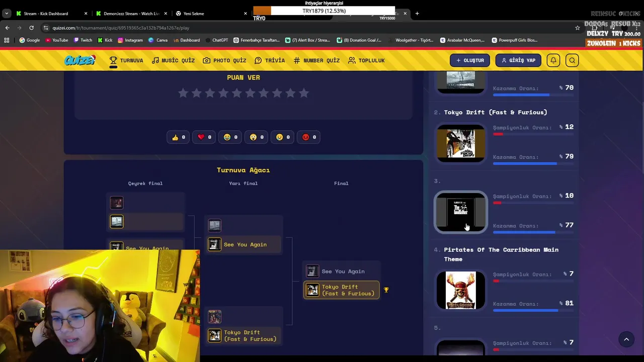Open the Instagram bookmark

pyautogui.click(x=130, y=40)
